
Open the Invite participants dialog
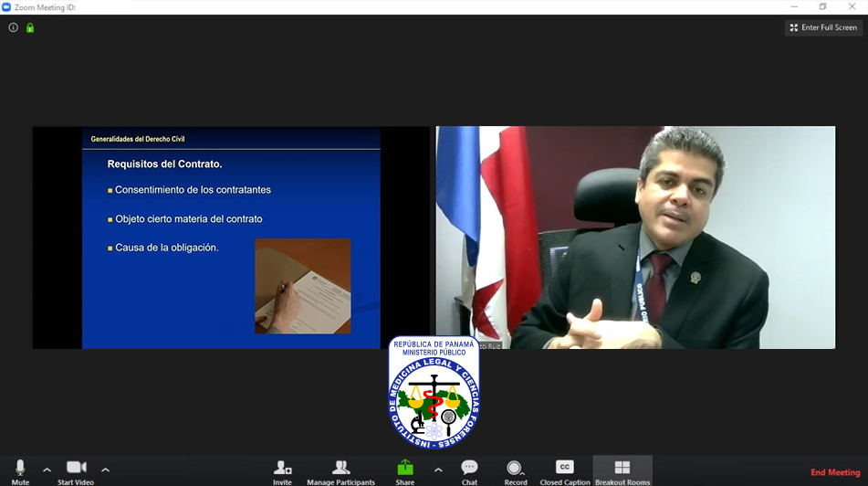pos(282,472)
